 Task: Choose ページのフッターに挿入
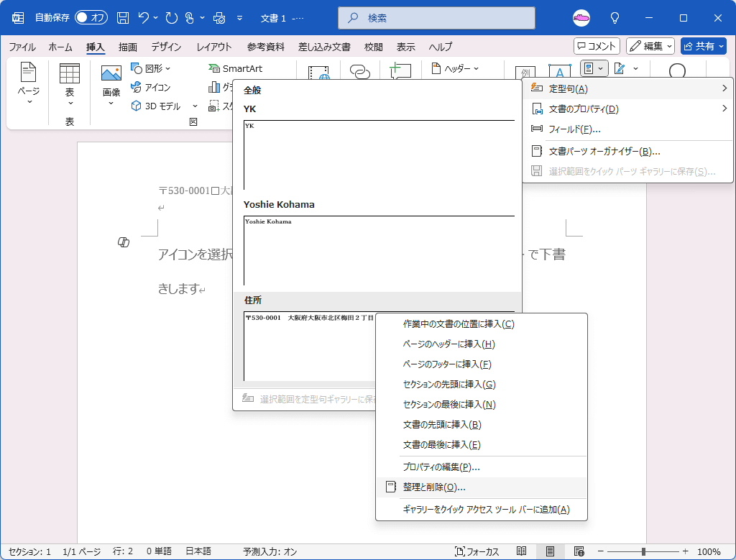[x=482, y=364]
